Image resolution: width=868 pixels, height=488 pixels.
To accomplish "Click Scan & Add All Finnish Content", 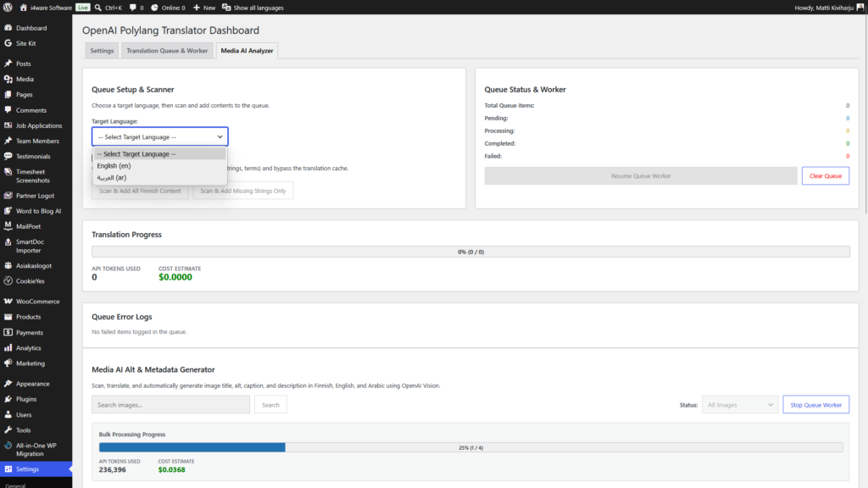I will coord(140,191).
